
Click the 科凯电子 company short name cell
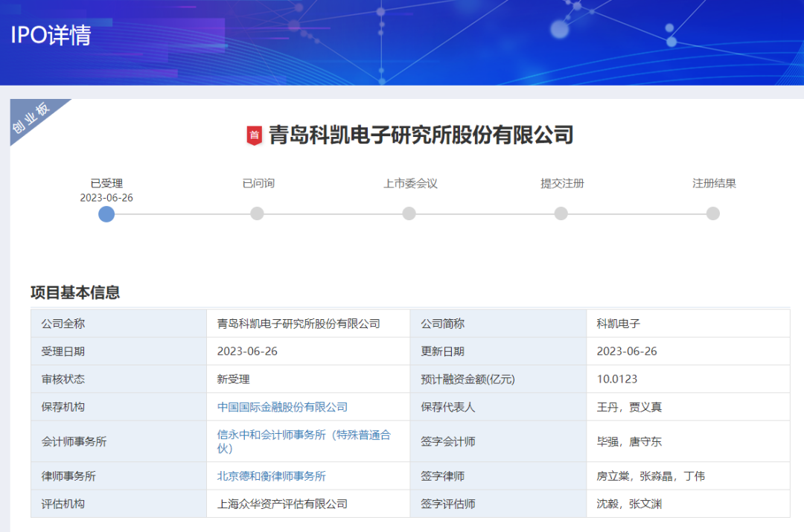click(618, 324)
